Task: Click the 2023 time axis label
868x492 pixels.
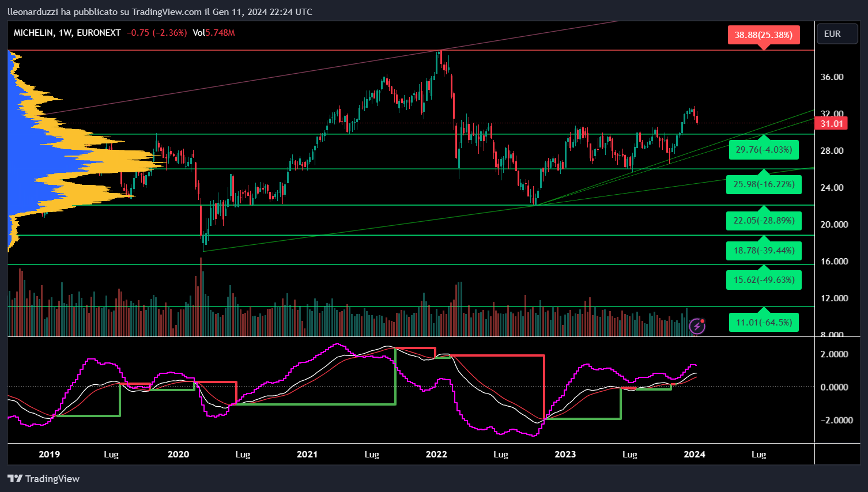Action: pyautogui.click(x=565, y=455)
